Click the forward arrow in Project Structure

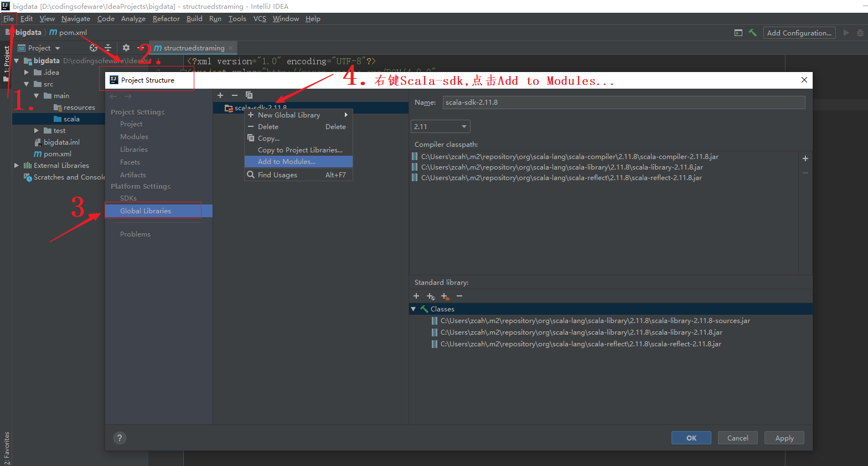(x=128, y=96)
